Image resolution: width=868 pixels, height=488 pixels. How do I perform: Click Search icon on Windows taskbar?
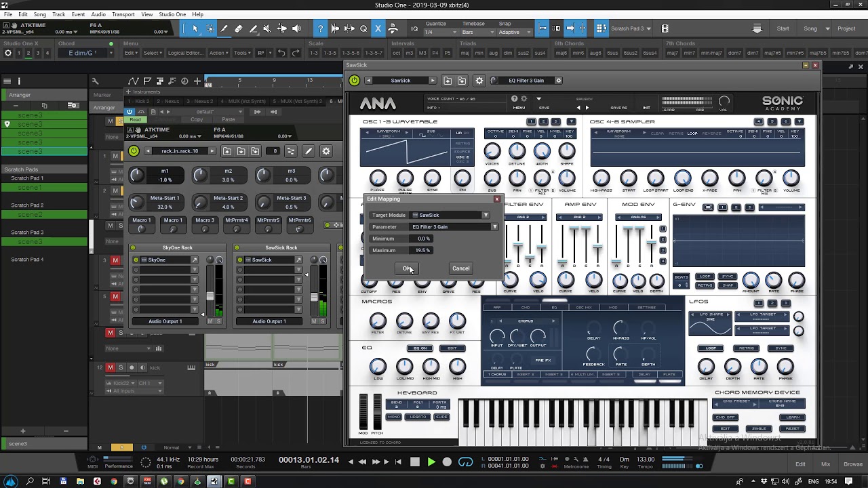(30, 481)
